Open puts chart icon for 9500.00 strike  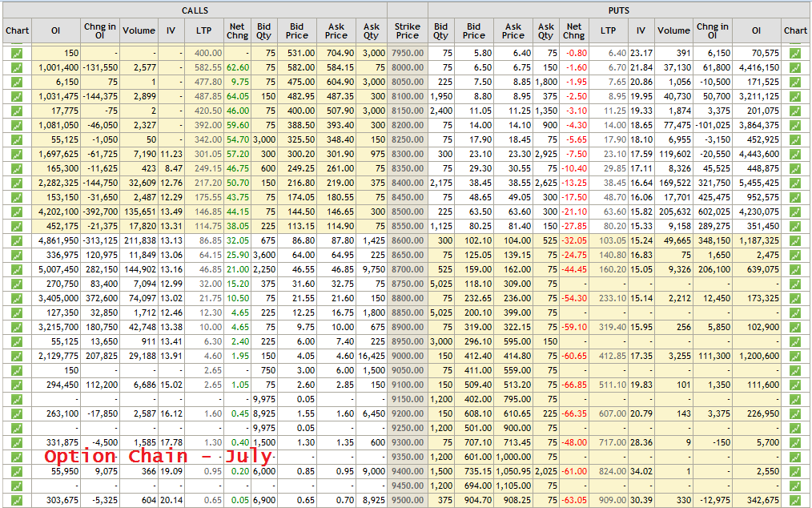(x=795, y=500)
